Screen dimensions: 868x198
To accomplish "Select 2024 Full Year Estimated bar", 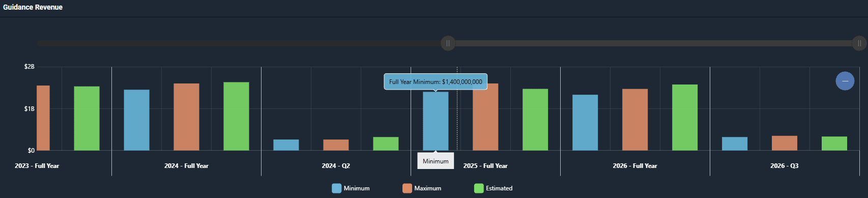I will (x=236, y=116).
